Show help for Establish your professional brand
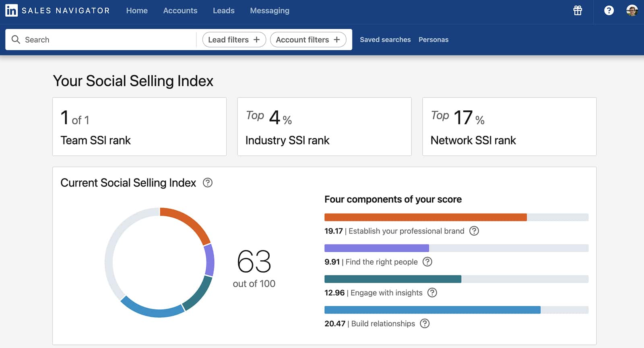The image size is (644, 348). (474, 231)
